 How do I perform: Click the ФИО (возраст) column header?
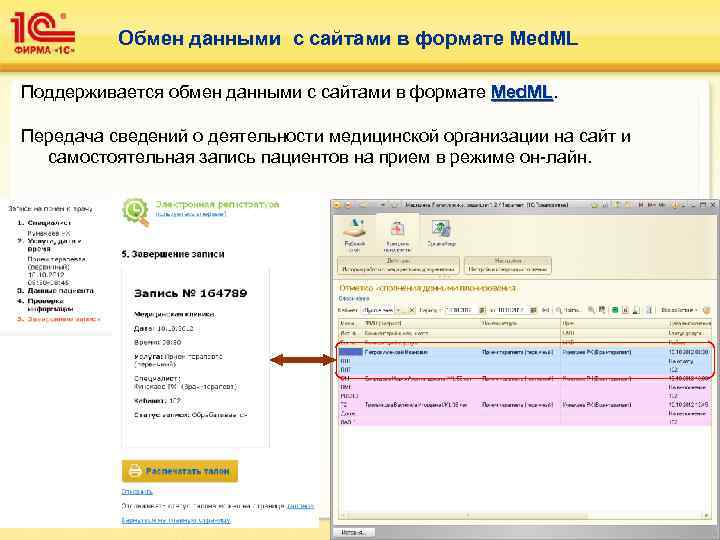pyautogui.click(x=421, y=323)
